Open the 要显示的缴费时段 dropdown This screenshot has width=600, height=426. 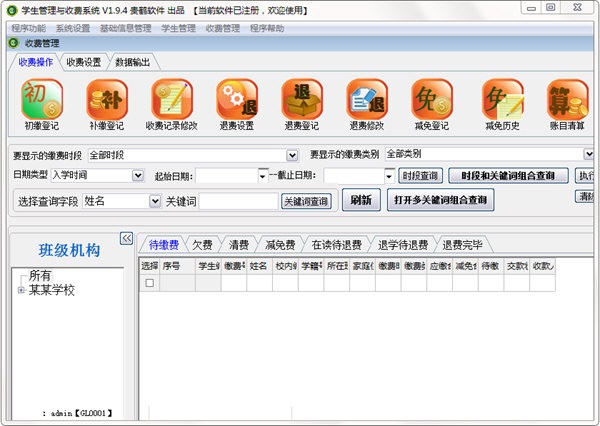292,155
